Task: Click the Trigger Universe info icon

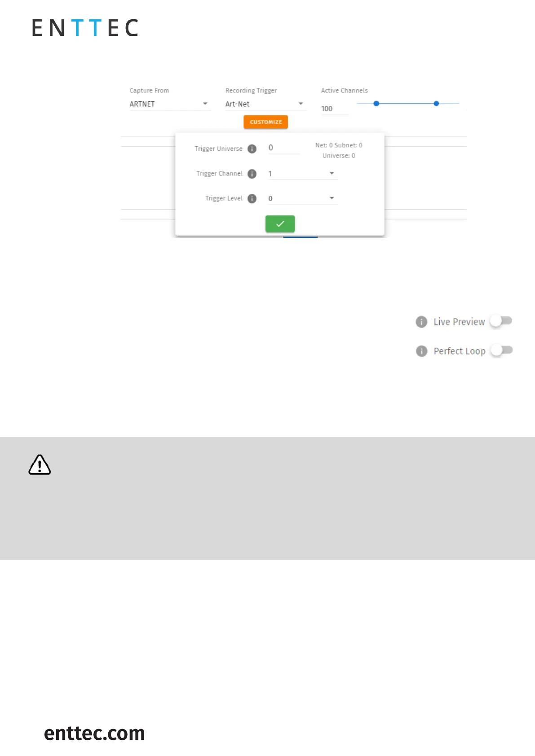Action: click(x=252, y=149)
